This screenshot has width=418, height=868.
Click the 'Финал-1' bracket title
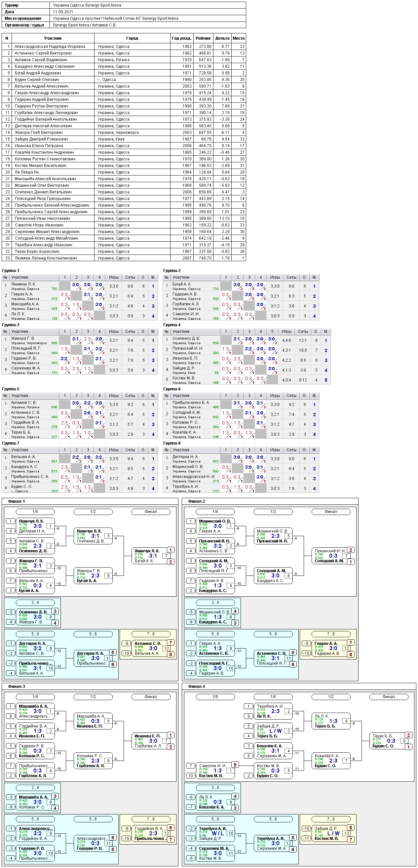click(x=17, y=501)
